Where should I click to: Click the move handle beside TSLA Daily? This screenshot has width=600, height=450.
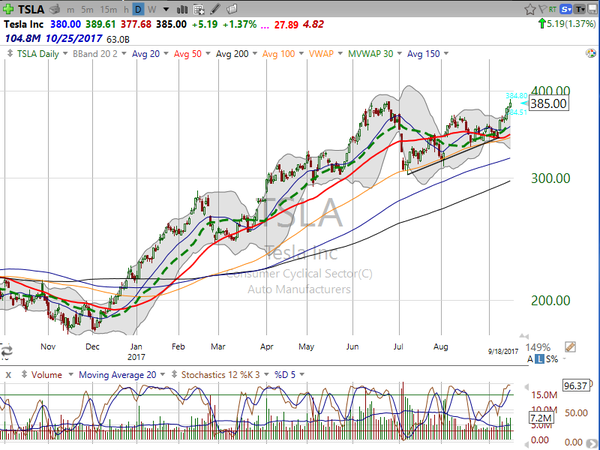pyautogui.click(x=10, y=54)
